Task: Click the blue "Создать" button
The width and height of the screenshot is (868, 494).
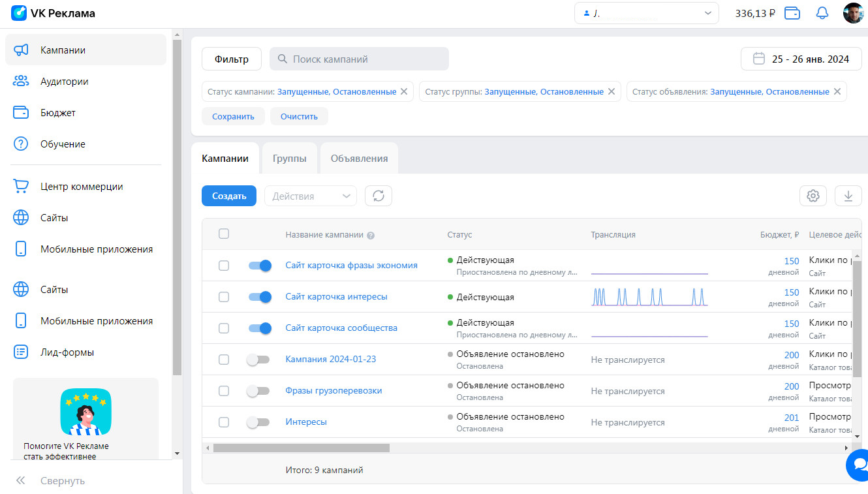Action: [x=228, y=196]
